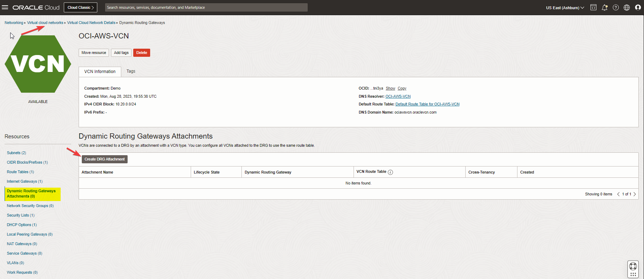Open Subnets (2) in Resources

click(x=16, y=153)
